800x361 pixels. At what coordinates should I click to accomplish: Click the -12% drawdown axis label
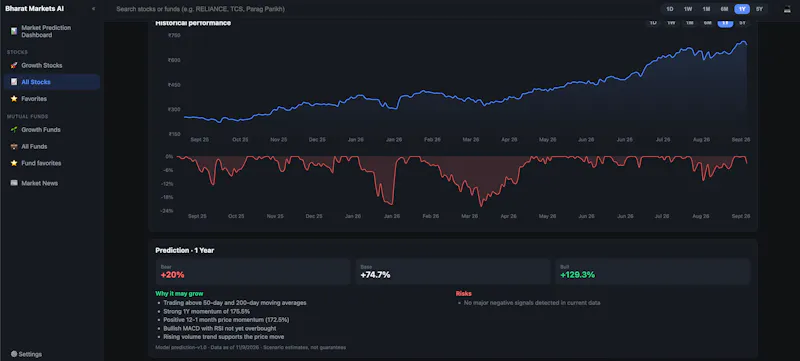tap(168, 184)
